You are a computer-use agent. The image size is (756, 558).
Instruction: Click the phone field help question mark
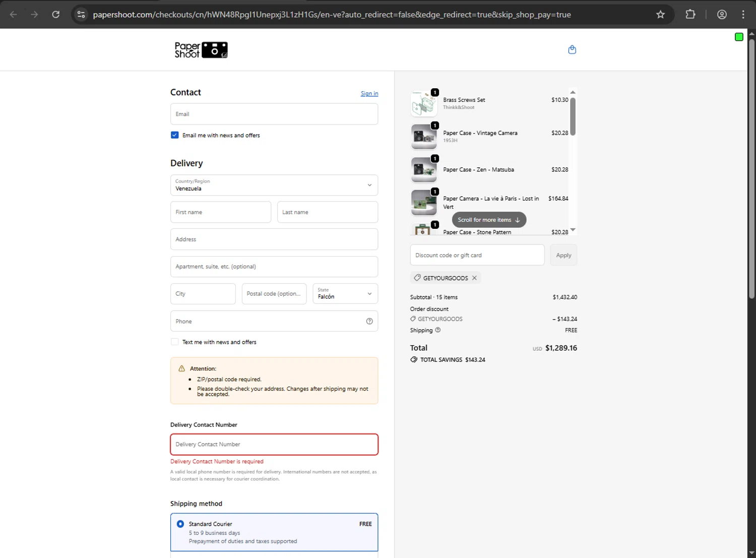tap(369, 321)
